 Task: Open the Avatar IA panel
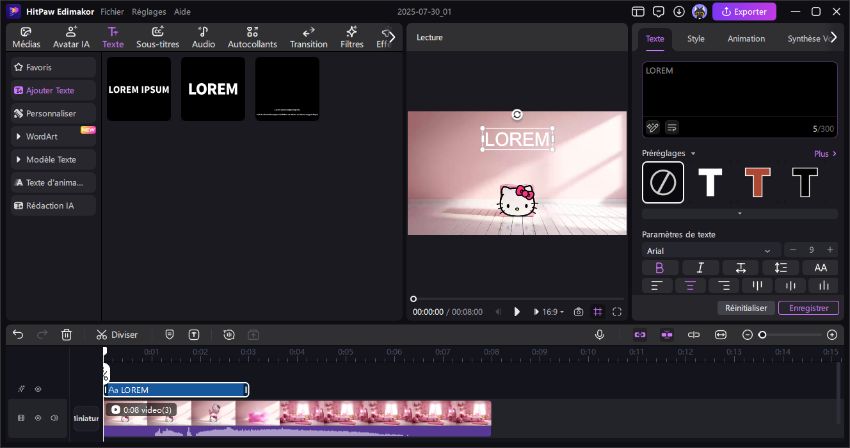pyautogui.click(x=71, y=37)
